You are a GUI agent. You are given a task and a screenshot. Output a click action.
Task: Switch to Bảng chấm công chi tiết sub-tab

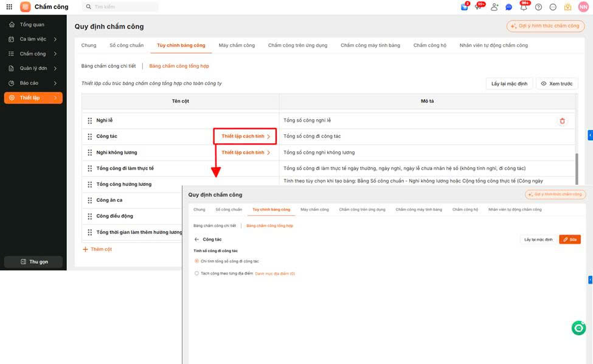click(x=108, y=66)
